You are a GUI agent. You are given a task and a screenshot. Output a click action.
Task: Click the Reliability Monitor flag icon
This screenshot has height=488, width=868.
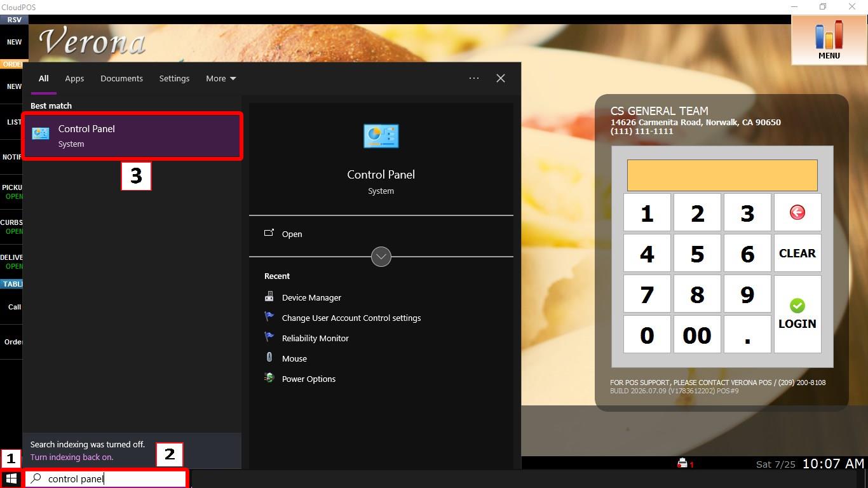point(269,337)
